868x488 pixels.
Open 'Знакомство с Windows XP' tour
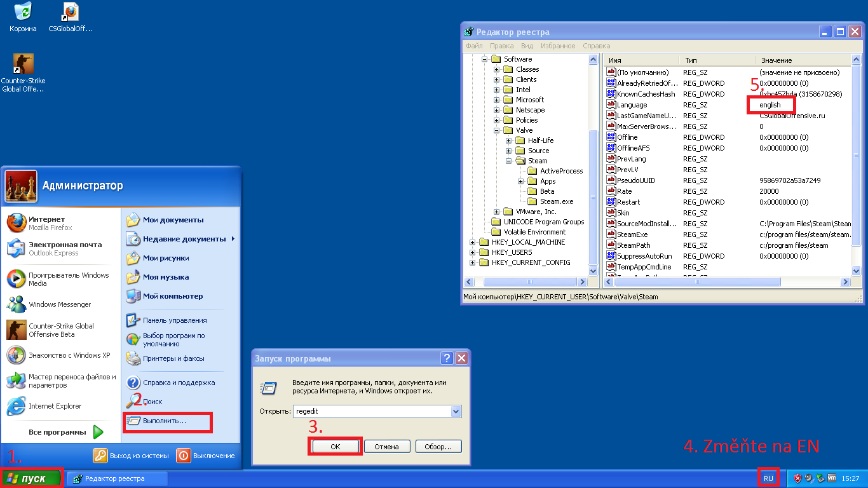(60, 355)
